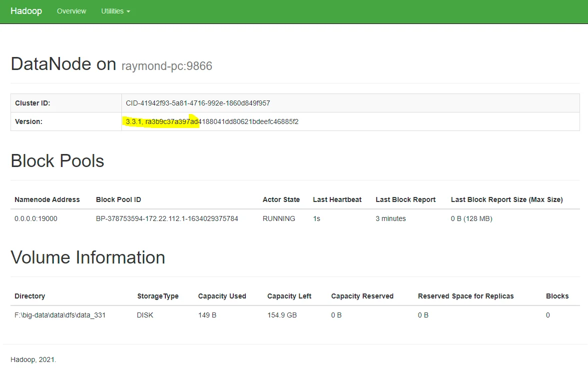Screen dimensions: 588x375
Task: Select the Cluster ID value text
Action: tap(198, 103)
